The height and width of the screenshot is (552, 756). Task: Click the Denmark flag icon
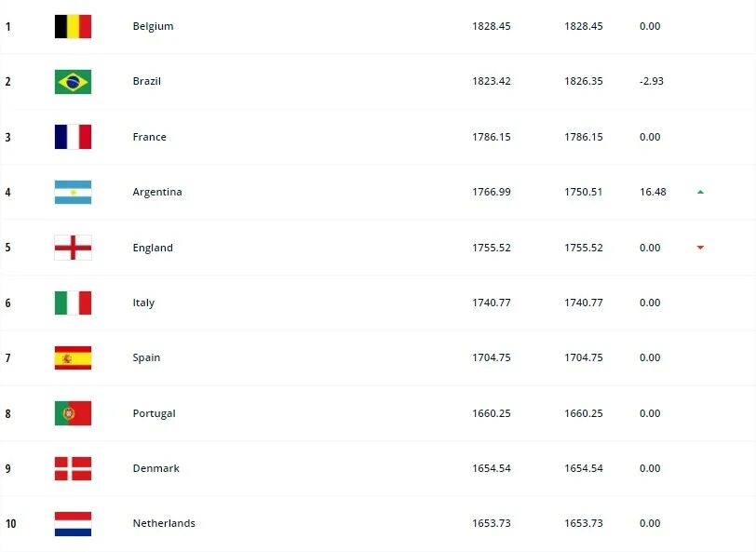(73, 468)
